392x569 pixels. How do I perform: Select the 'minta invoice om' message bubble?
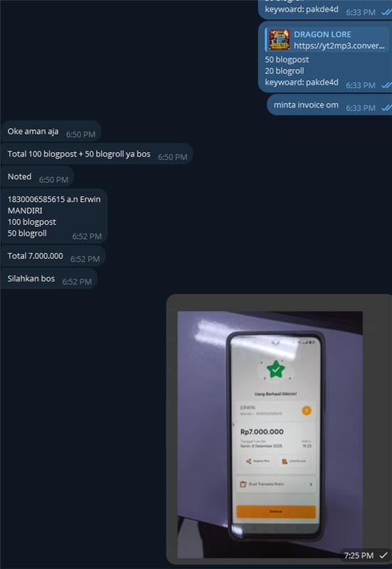tap(329, 105)
